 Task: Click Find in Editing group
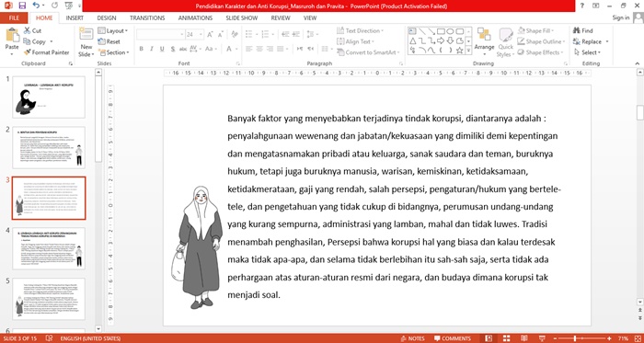(x=583, y=30)
